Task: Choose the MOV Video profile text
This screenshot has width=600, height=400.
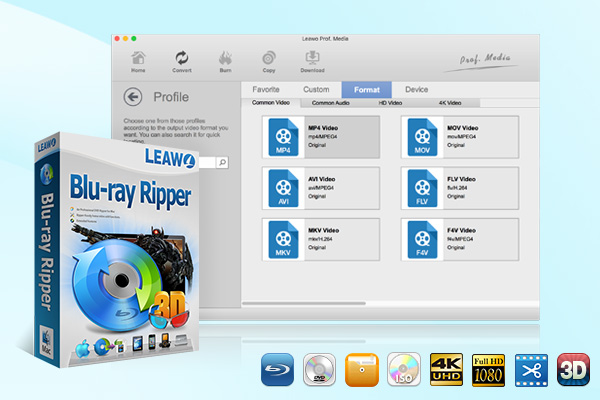Action: click(463, 128)
